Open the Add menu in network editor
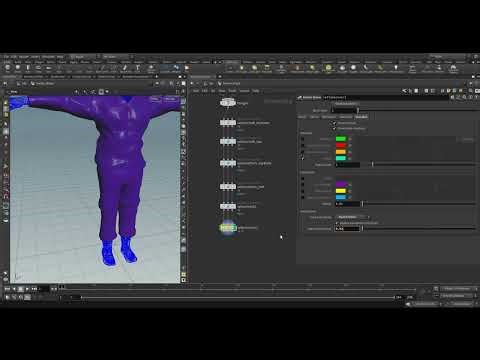Viewport: 480px width, 360px height. (x=196, y=91)
